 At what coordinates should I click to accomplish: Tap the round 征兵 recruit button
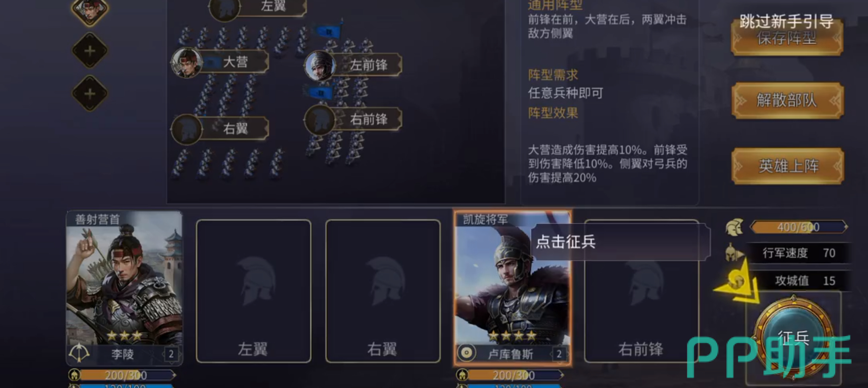[x=793, y=337]
